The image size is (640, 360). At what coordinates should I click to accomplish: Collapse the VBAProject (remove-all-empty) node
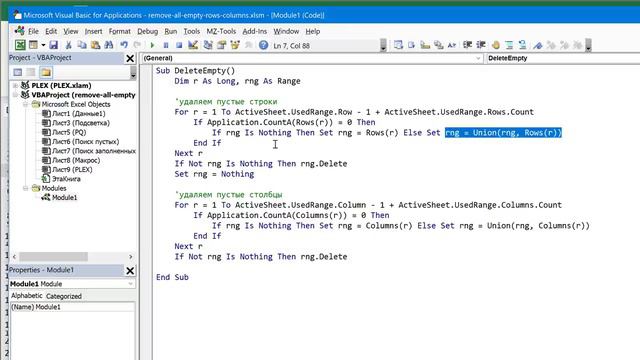16,95
